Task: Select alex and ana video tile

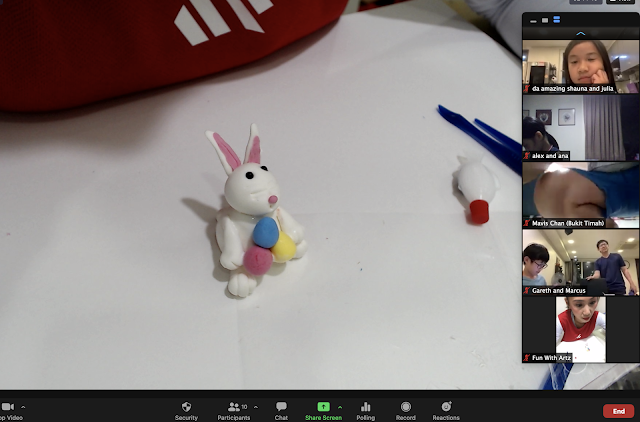Action: click(x=581, y=128)
